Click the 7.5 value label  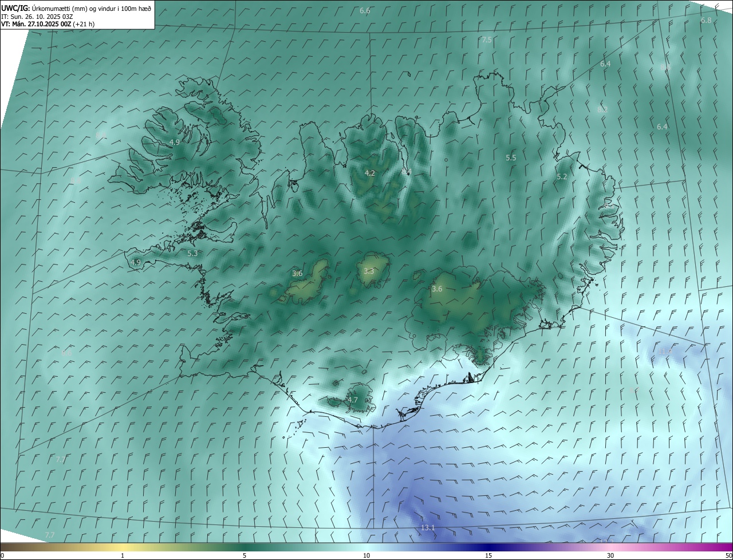pos(487,40)
